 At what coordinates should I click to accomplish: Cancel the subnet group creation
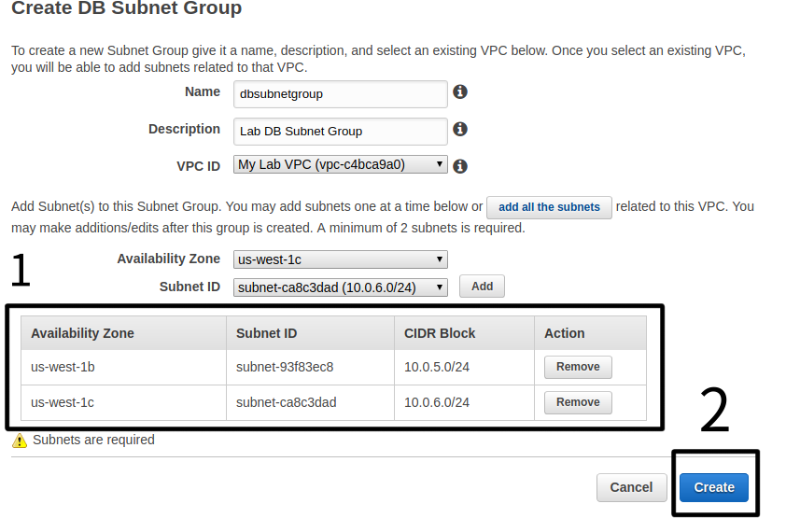click(x=631, y=487)
